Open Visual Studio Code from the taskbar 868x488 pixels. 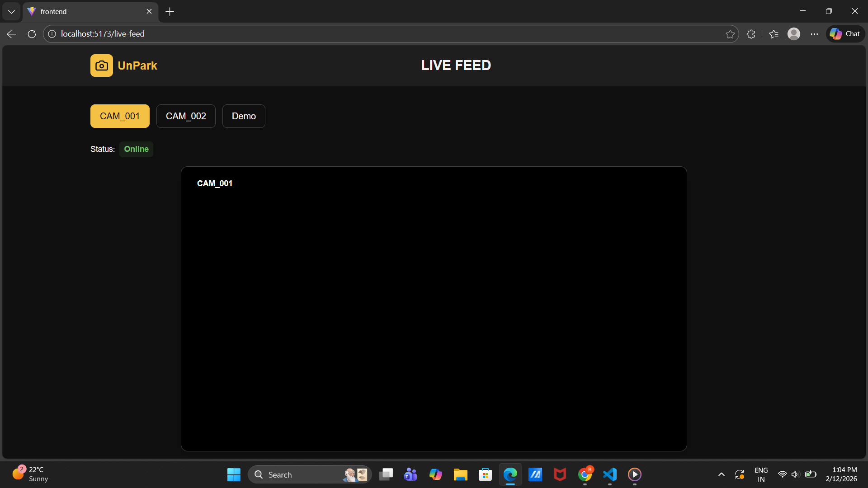(x=610, y=474)
